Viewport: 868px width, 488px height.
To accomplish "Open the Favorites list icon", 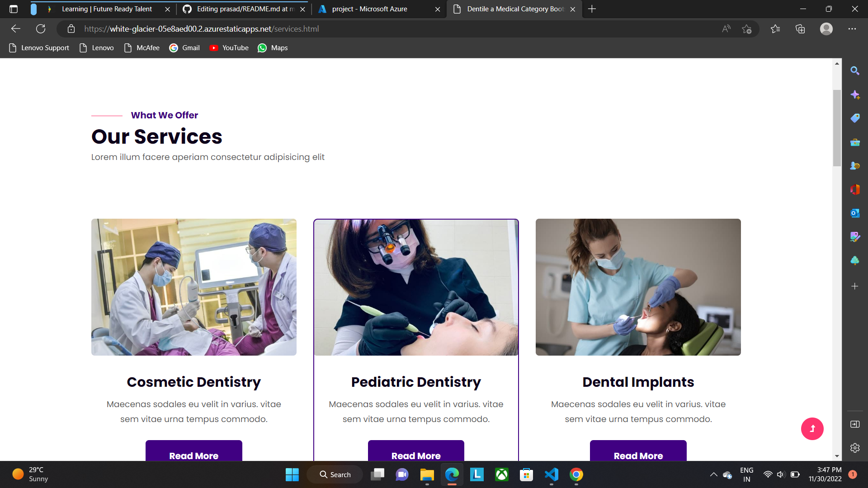I will (775, 29).
